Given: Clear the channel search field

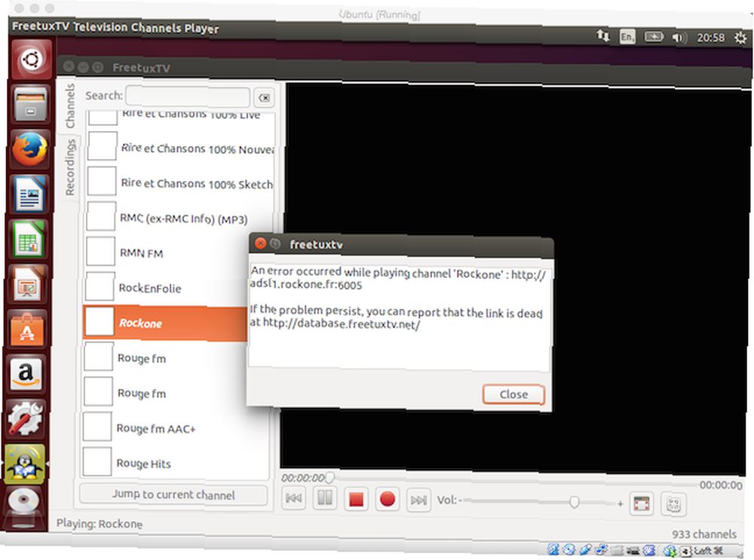Looking at the screenshot, I should [264, 98].
